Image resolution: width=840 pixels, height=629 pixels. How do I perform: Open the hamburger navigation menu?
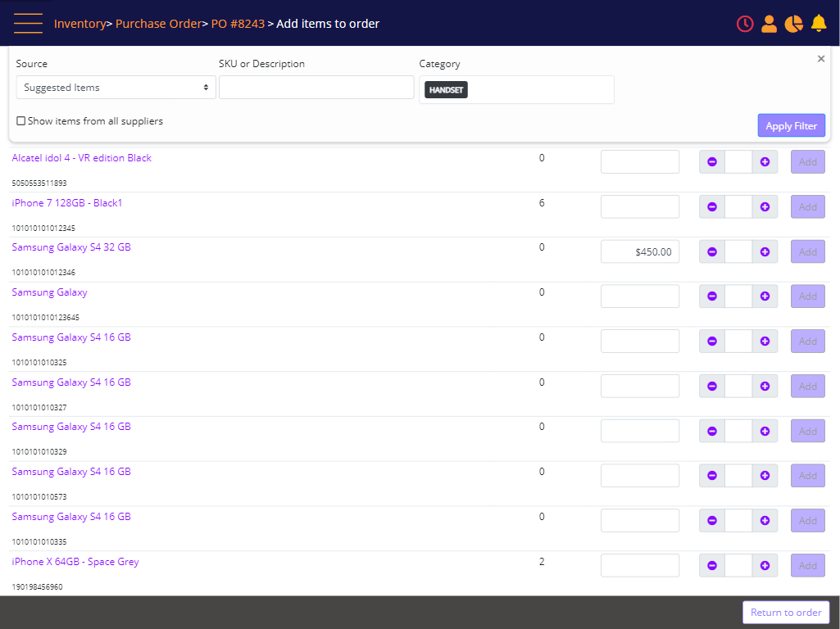coord(28,24)
